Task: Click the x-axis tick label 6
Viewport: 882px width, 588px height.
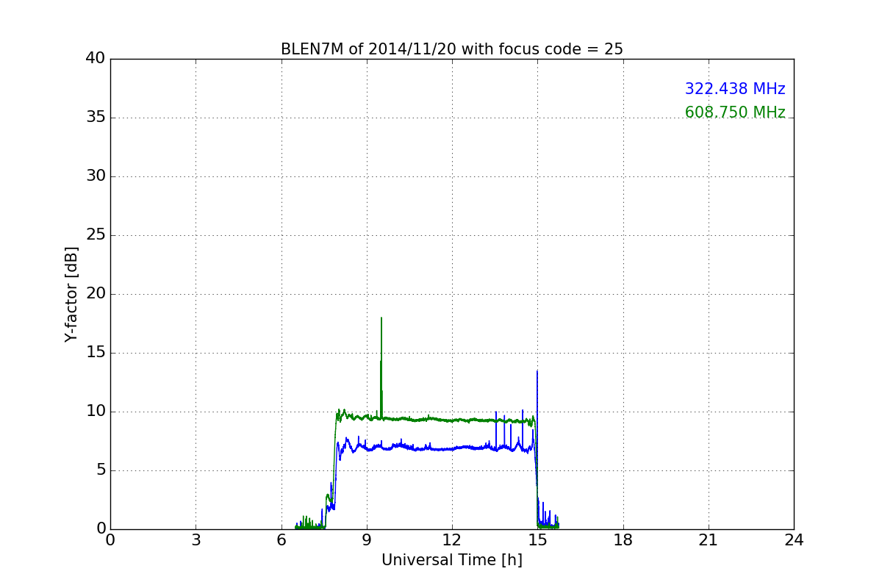Action: (281, 540)
